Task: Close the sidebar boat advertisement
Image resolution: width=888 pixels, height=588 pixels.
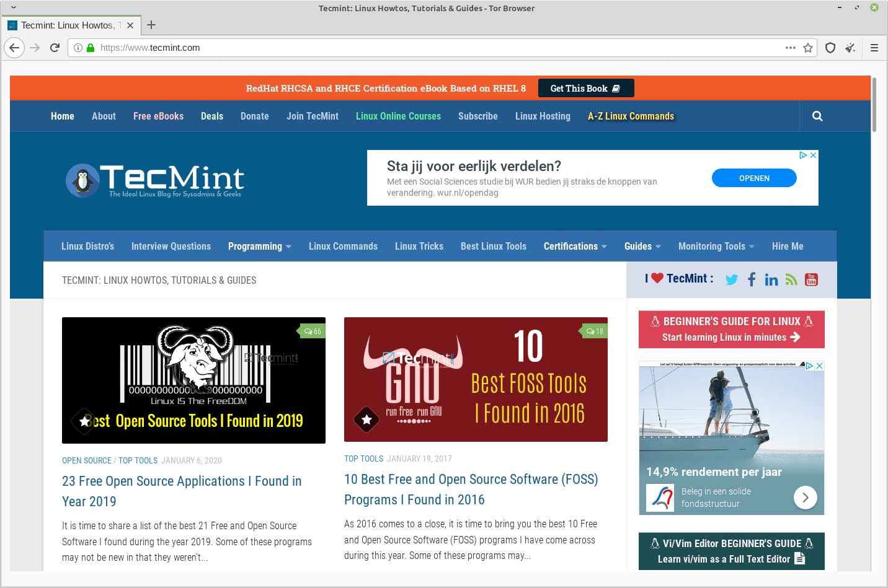Action: (819, 366)
